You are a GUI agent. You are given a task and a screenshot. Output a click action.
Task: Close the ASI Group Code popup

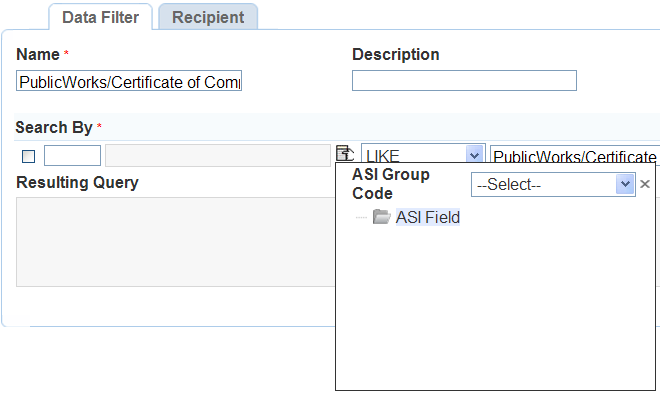(x=644, y=184)
